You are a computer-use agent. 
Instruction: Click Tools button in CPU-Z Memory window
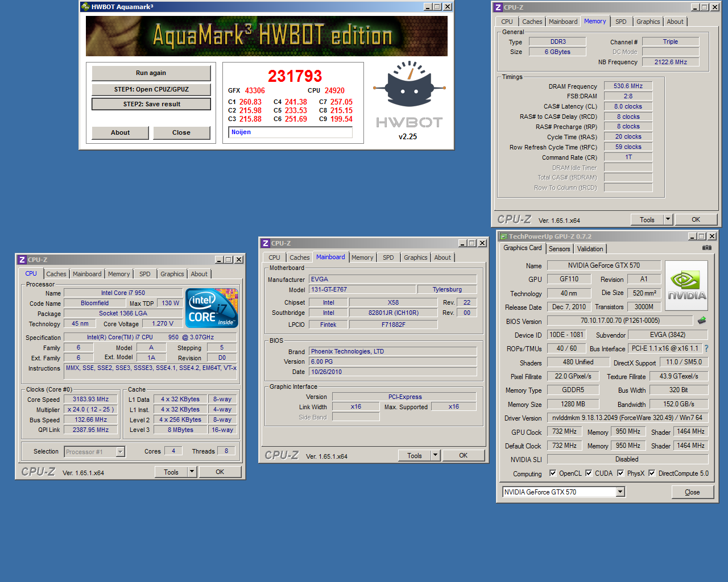click(647, 219)
